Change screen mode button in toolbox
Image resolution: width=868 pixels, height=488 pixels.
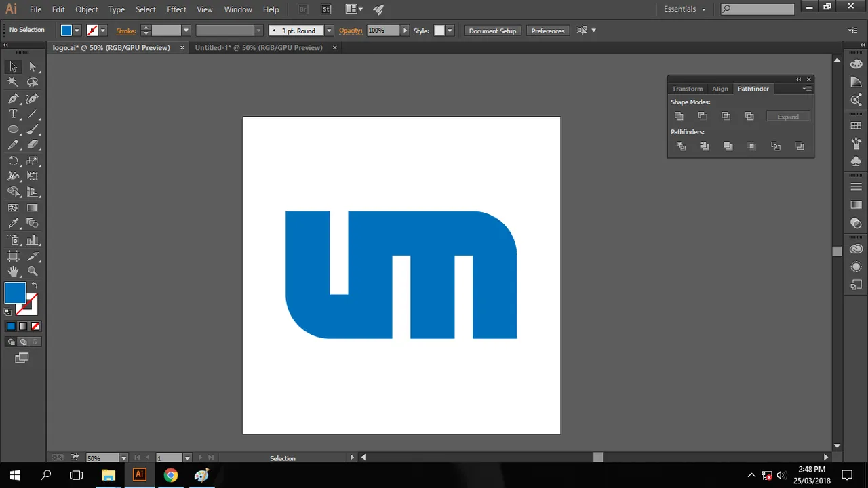coord(22,358)
